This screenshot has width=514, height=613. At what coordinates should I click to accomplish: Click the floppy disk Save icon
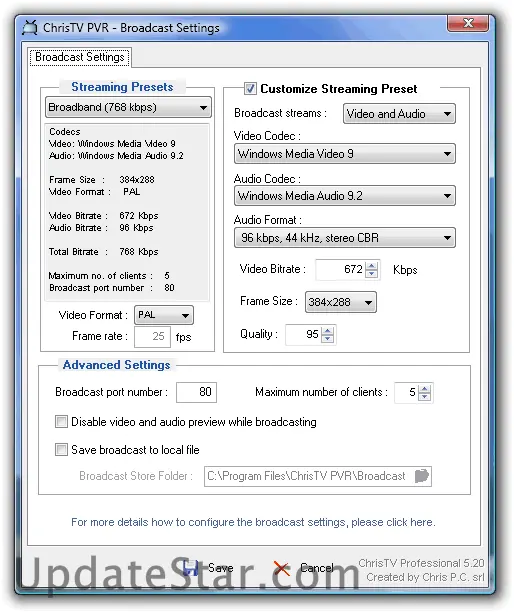point(191,568)
